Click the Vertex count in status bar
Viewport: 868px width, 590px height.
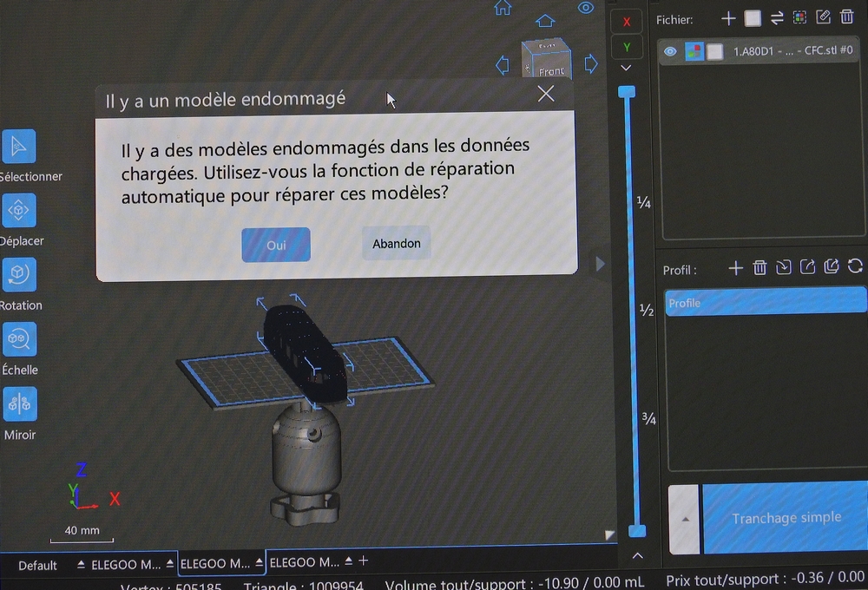click(x=170, y=587)
